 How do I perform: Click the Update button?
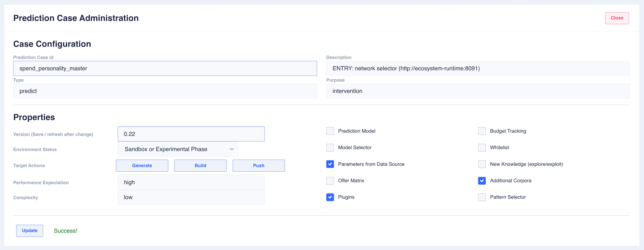[29, 231]
